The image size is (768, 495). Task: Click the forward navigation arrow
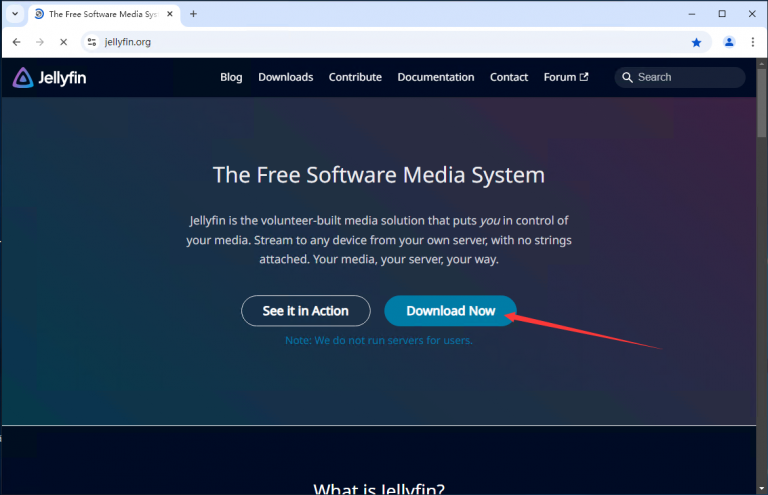pos(39,42)
